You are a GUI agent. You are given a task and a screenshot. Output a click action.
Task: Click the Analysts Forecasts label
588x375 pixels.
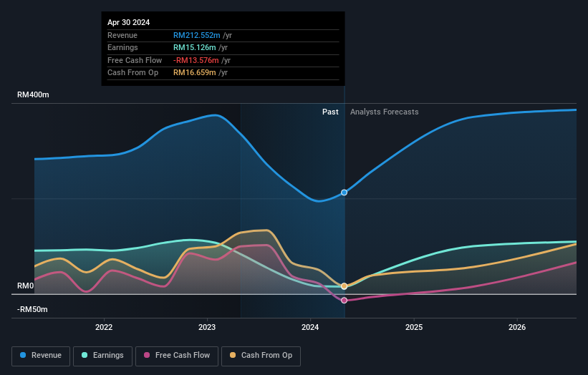point(385,112)
